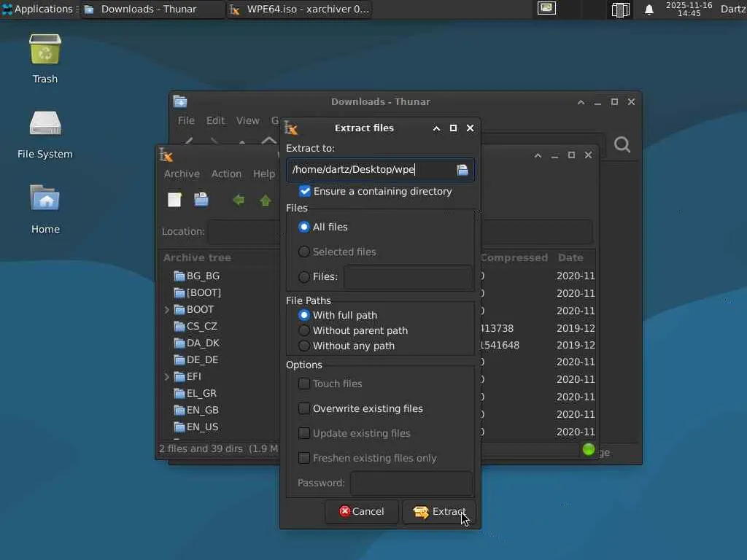Click the Extract button
Screen dimensions: 747x560
438,512
